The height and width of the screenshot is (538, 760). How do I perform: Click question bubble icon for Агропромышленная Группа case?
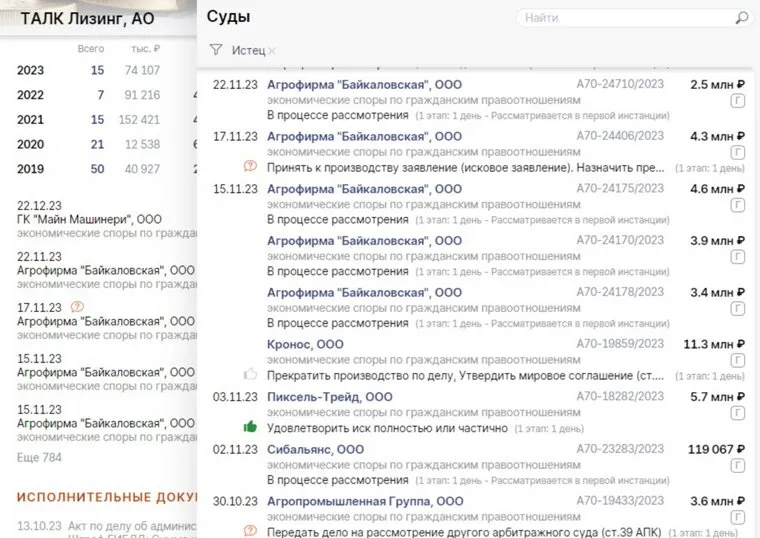point(250,531)
